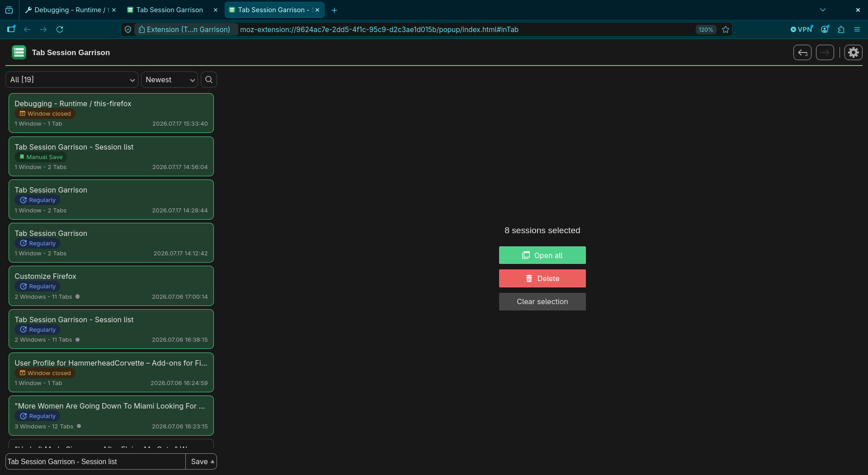Click the Window closed tag on User Profile session
868x475 pixels.
point(45,373)
